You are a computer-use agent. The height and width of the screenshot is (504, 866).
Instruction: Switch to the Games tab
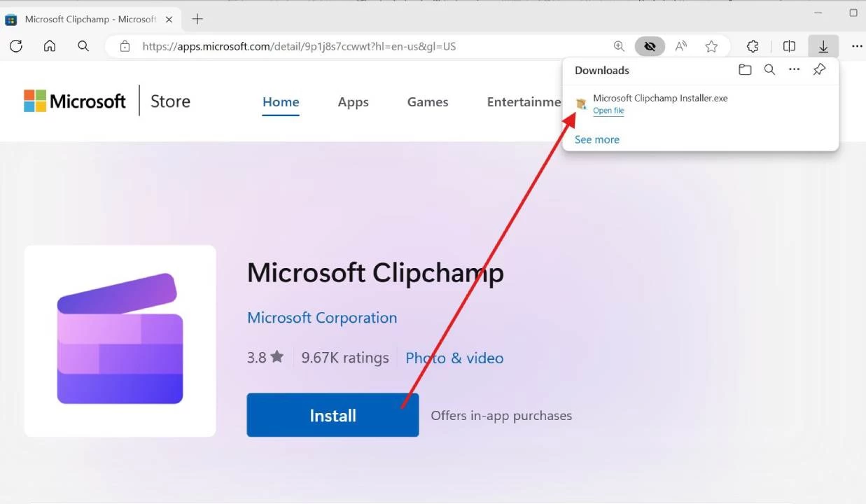click(428, 102)
